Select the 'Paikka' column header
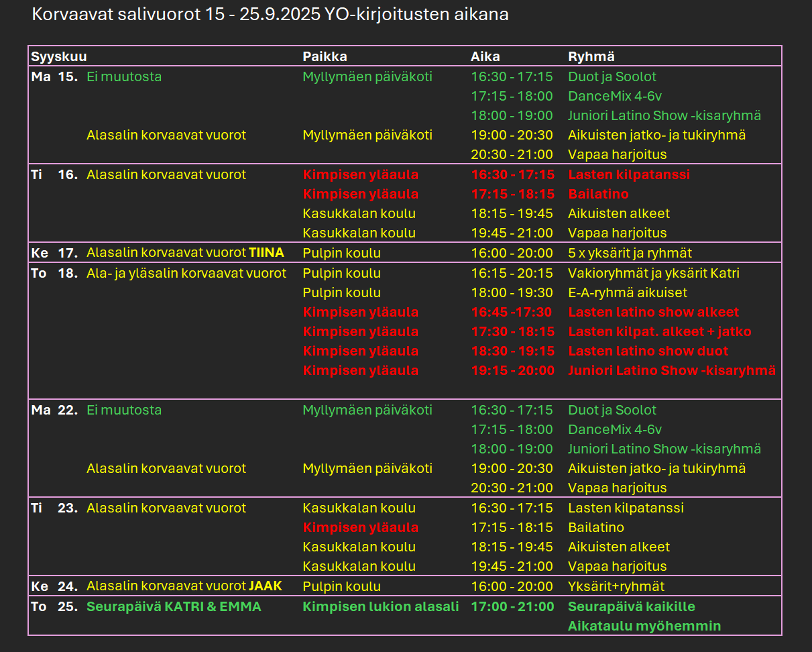Screen dimensions: 812x652 (325, 57)
